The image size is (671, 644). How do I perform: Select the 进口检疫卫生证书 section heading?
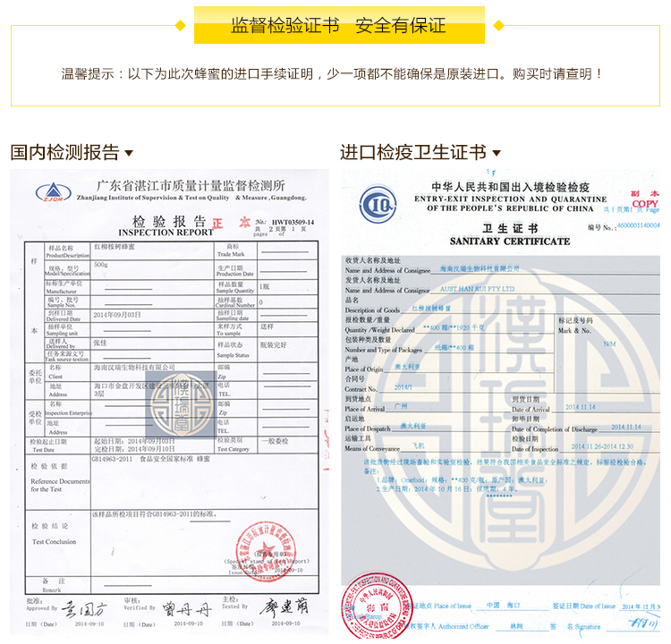point(412,153)
